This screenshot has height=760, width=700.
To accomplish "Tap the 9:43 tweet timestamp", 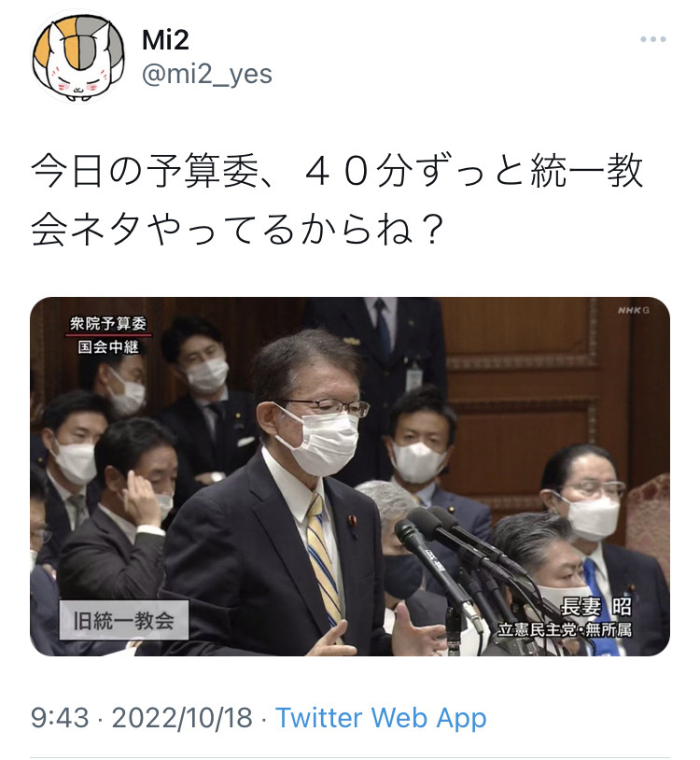I will (60, 718).
